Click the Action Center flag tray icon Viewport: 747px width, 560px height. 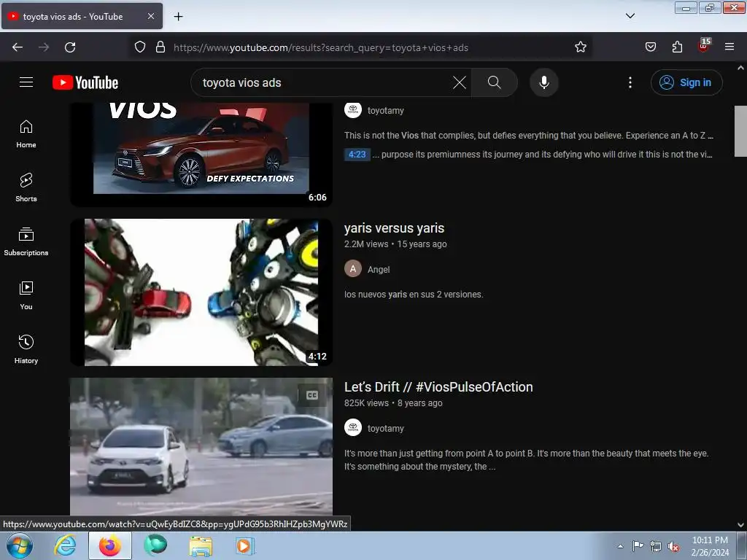(x=638, y=545)
